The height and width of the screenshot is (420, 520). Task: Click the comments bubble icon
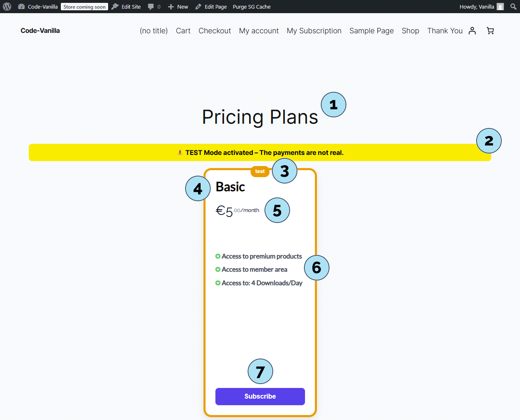pyautogui.click(x=151, y=7)
